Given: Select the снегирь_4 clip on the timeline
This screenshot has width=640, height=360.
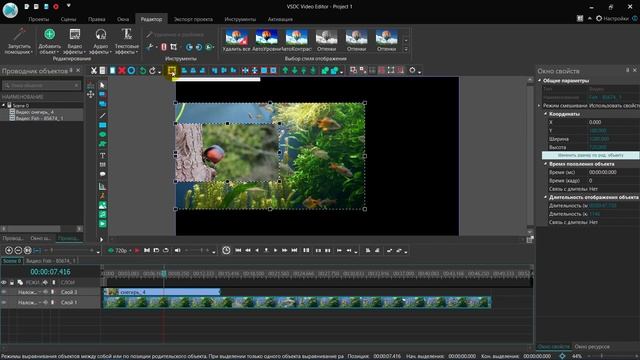Looking at the screenshot, I should pos(162,292).
